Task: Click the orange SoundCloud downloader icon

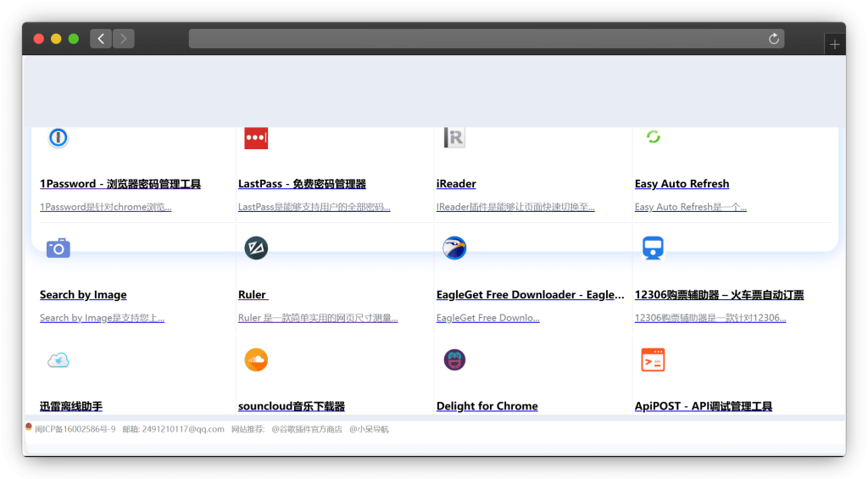Action: pyautogui.click(x=256, y=359)
